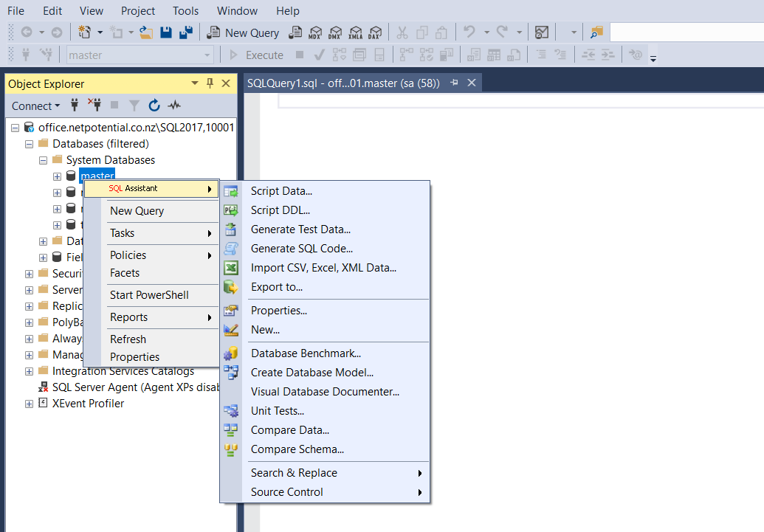This screenshot has height=532, width=764.
Task: Open the Window menu
Action: point(237,11)
